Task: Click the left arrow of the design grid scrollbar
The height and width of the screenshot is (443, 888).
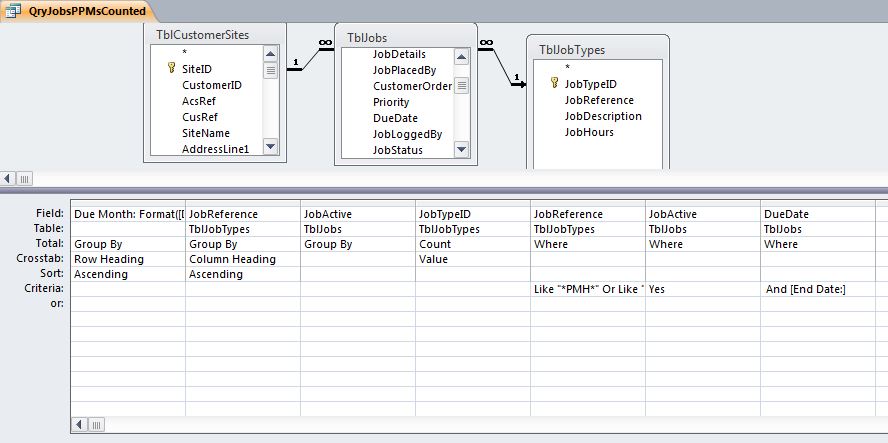Action: tap(77, 424)
